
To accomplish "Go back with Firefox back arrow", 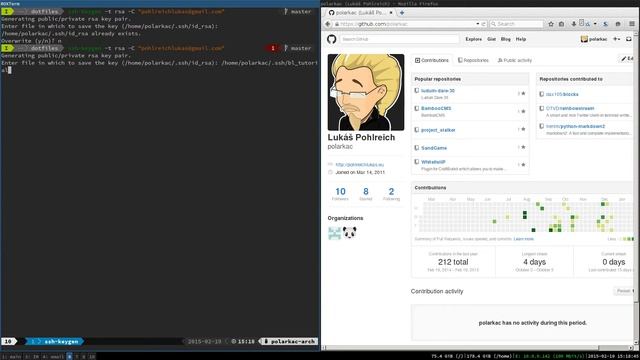I will [328, 24].
